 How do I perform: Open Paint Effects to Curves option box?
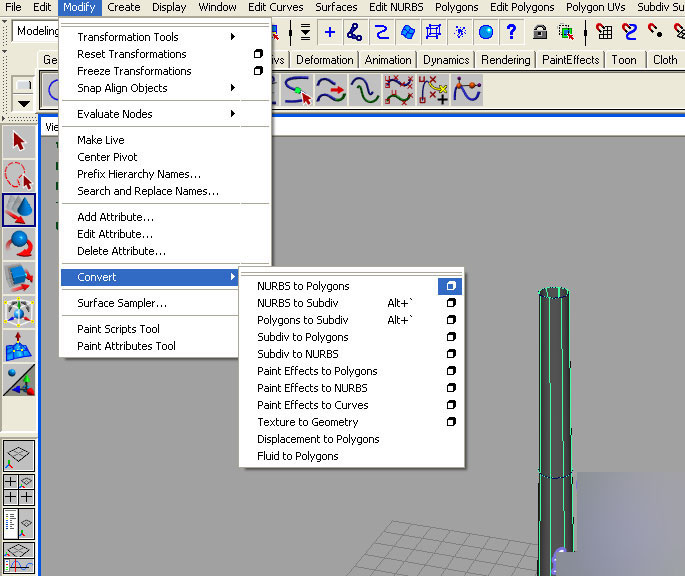451,405
